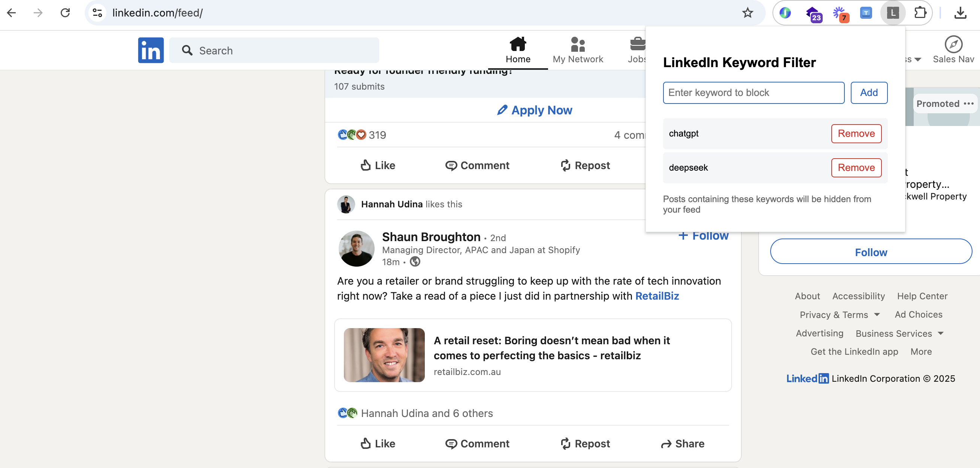Open the site information icon in the address bar
This screenshot has height=468, width=980.
pyautogui.click(x=97, y=13)
